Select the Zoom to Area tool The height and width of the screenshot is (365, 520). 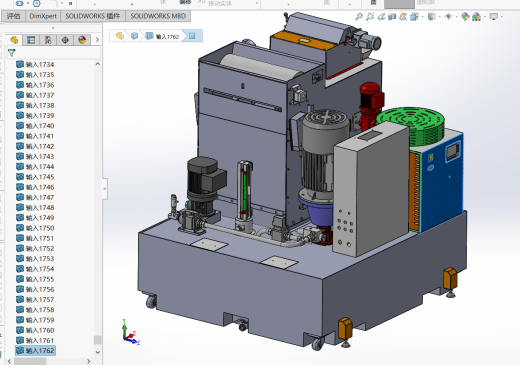(370, 17)
